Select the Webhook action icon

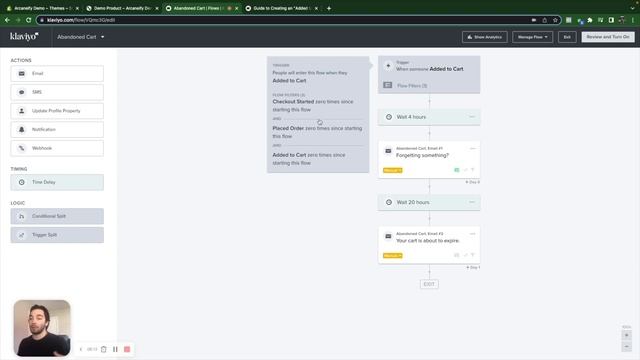(22, 148)
